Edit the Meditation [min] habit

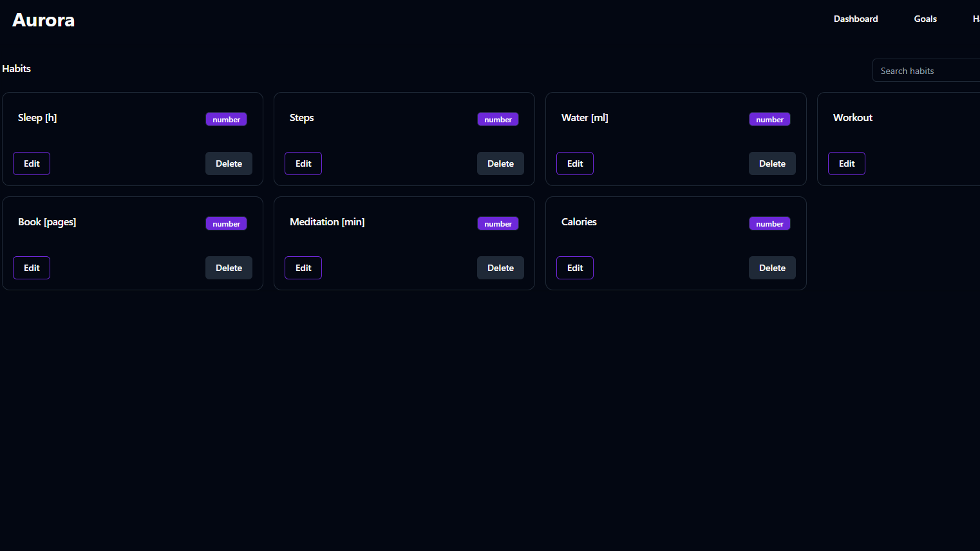click(303, 267)
